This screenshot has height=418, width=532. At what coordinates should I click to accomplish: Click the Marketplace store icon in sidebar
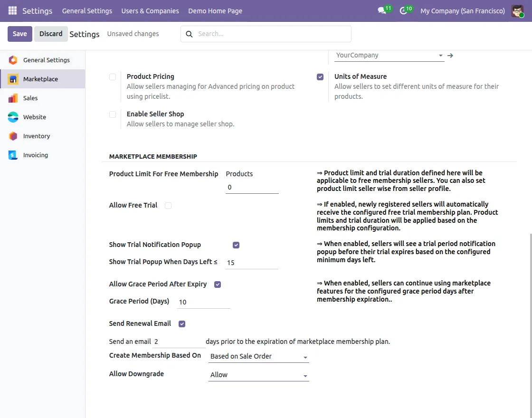(13, 79)
